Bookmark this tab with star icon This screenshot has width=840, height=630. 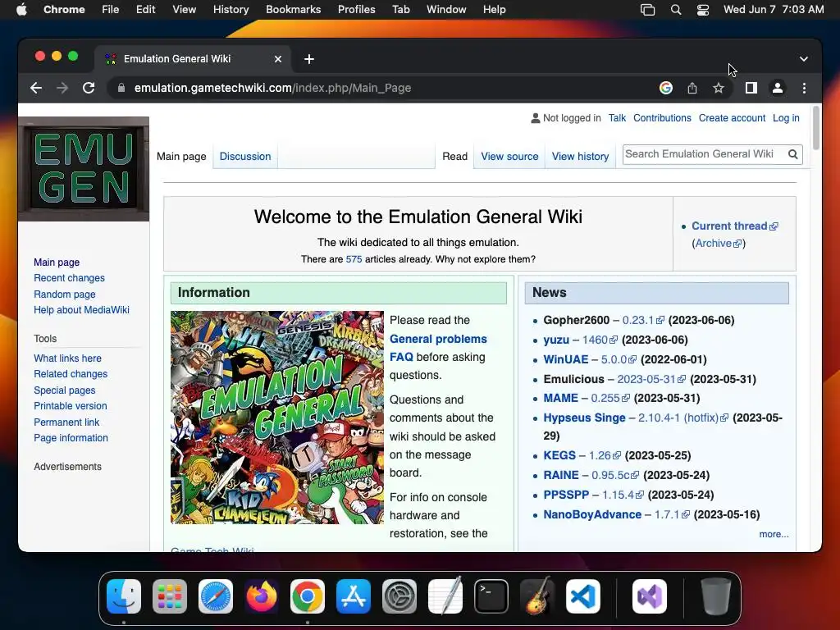point(719,88)
